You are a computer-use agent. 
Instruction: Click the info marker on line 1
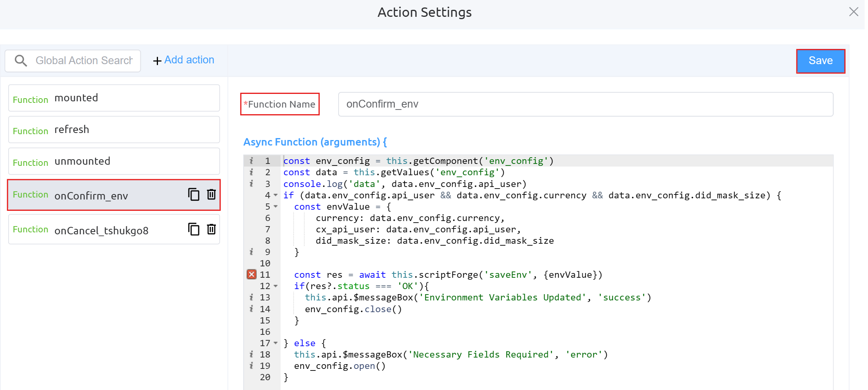pyautogui.click(x=251, y=161)
